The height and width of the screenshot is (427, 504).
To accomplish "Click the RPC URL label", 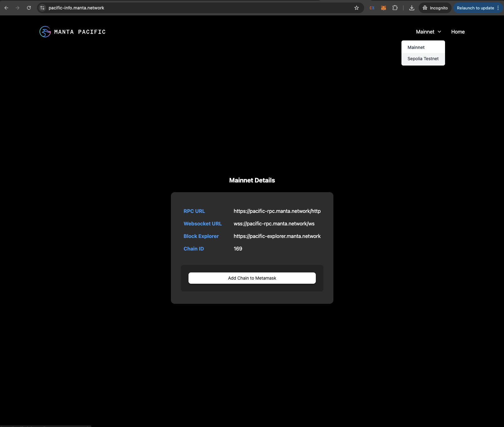I will click(x=194, y=211).
